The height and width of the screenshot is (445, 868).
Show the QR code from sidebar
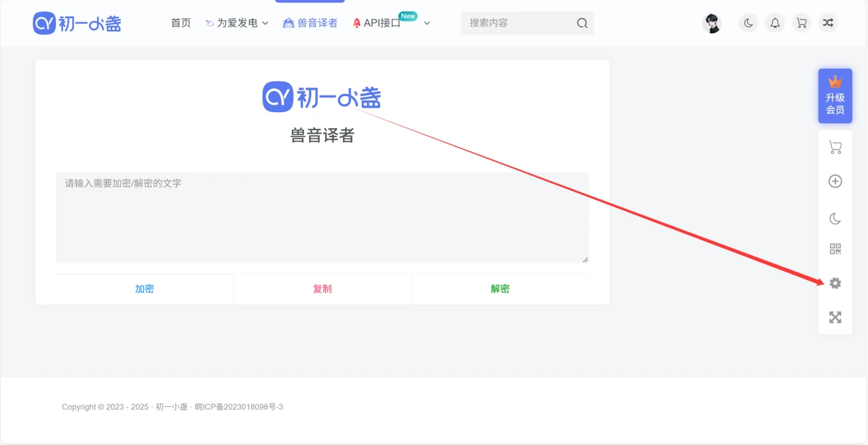pos(835,249)
